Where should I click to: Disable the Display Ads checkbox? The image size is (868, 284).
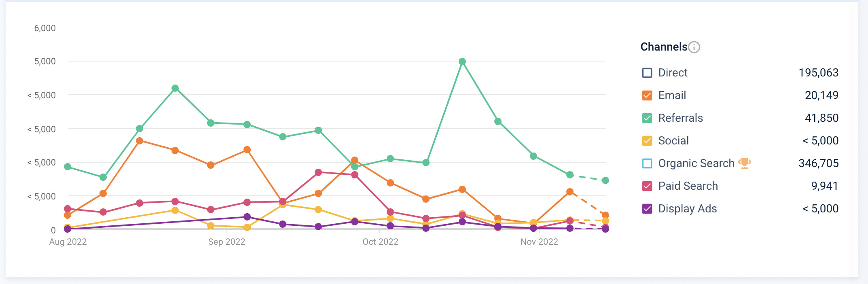pyautogui.click(x=647, y=209)
